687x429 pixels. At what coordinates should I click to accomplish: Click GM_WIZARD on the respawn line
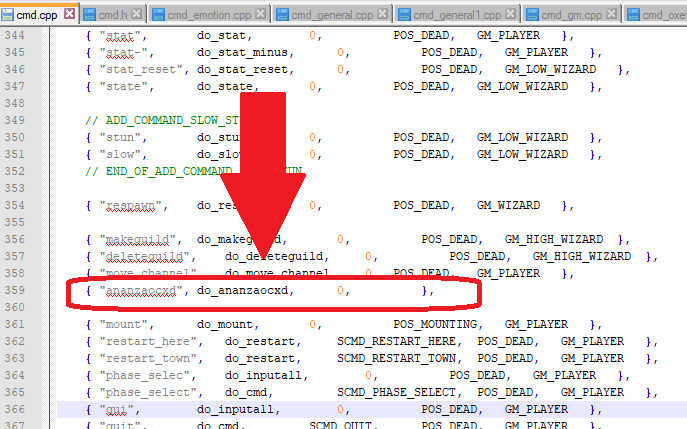click(508, 206)
